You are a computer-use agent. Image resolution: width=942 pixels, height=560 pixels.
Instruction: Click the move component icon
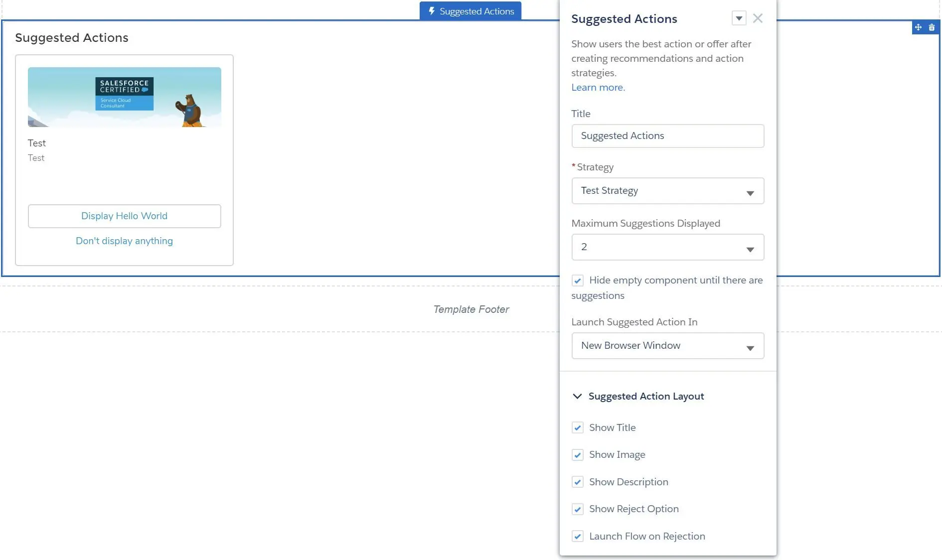pyautogui.click(x=918, y=27)
